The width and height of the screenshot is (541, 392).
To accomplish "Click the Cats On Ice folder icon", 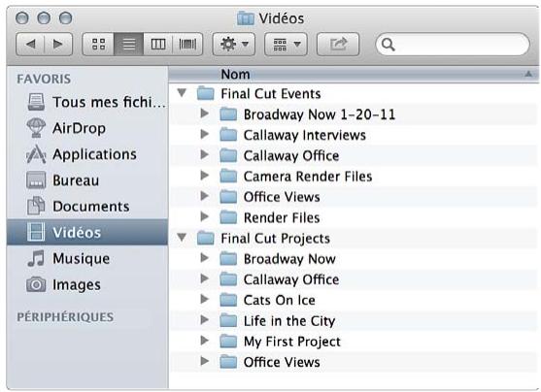I will point(228,300).
